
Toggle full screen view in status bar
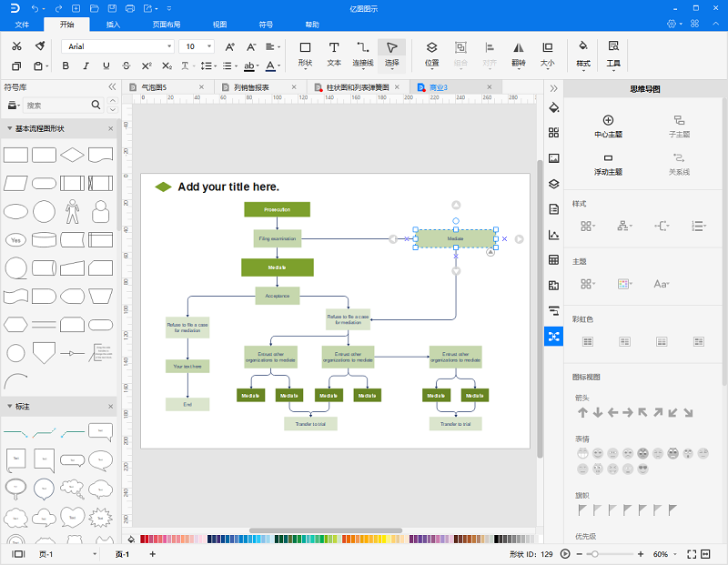[692, 554]
